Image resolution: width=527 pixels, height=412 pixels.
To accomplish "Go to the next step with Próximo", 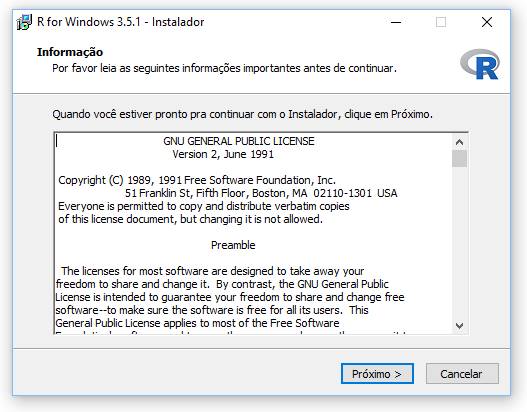I will click(x=377, y=374).
